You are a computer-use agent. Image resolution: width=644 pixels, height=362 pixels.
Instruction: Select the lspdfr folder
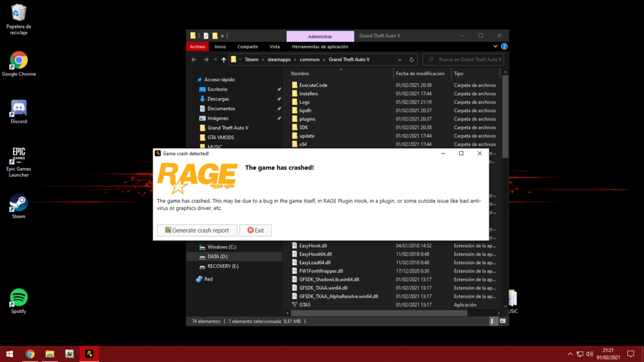[305, 111]
